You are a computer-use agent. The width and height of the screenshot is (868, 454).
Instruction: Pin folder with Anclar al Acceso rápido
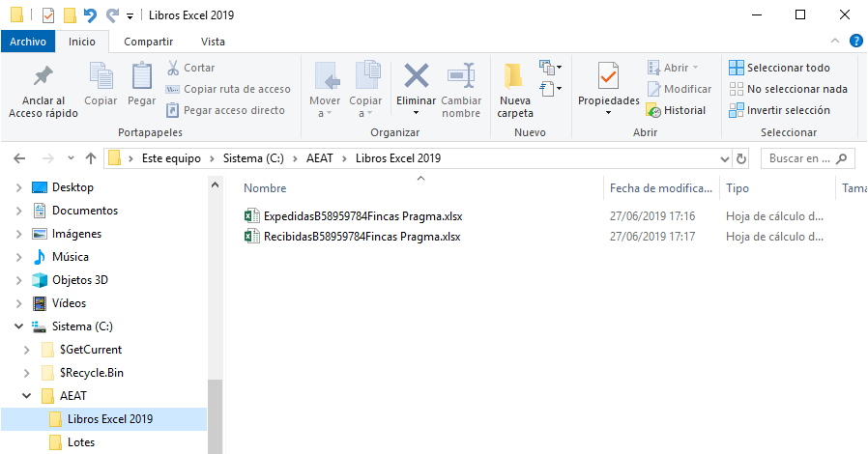pyautogui.click(x=43, y=91)
